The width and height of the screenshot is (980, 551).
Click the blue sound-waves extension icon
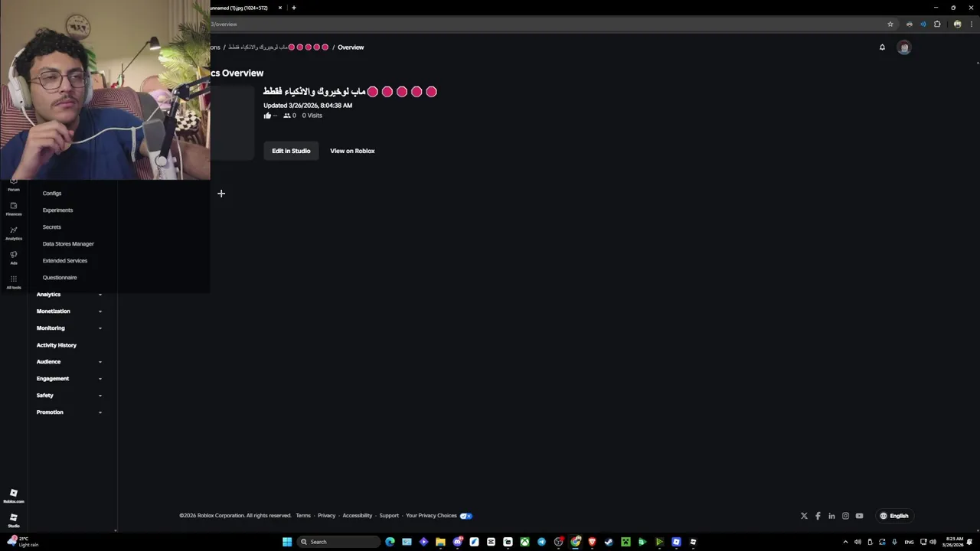tap(923, 24)
